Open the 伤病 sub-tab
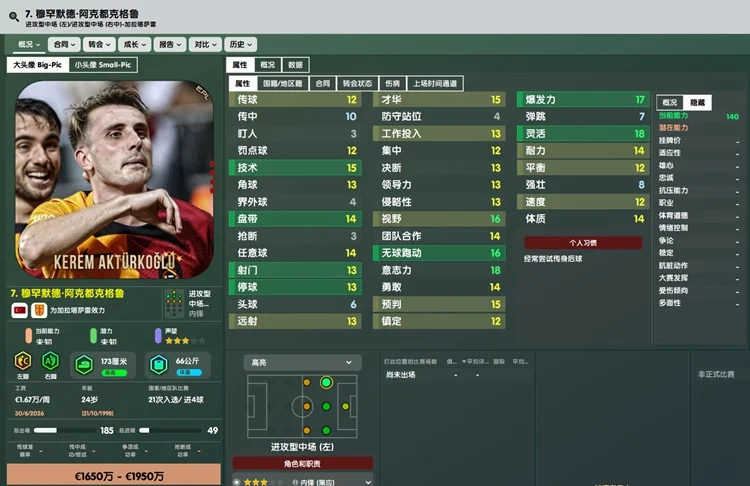 [392, 83]
